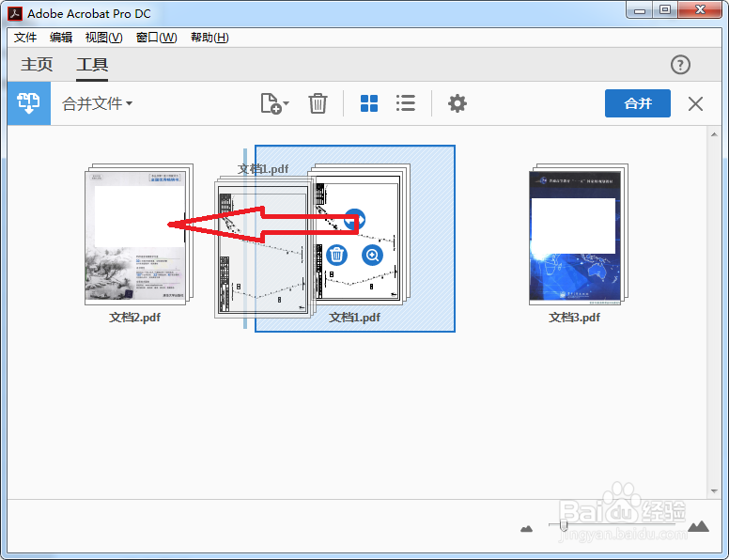Open the 窗口(W) menu
The height and width of the screenshot is (560, 729).
[x=156, y=38]
